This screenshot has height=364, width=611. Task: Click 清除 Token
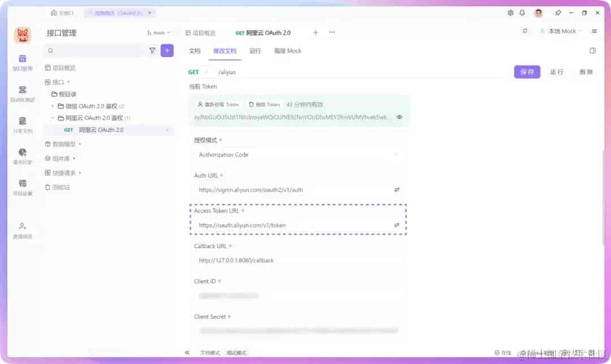(264, 105)
